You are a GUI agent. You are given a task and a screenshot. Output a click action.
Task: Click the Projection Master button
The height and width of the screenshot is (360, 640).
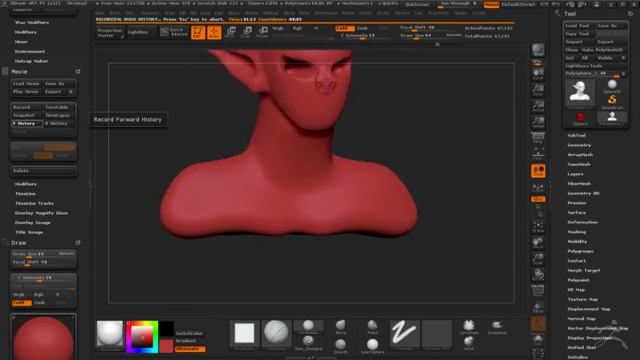110,33
